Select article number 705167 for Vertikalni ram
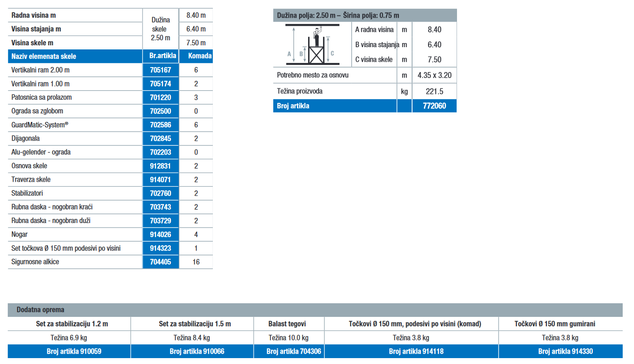Image resolution: width=634 pixels, height=364 pixels. tap(160, 70)
